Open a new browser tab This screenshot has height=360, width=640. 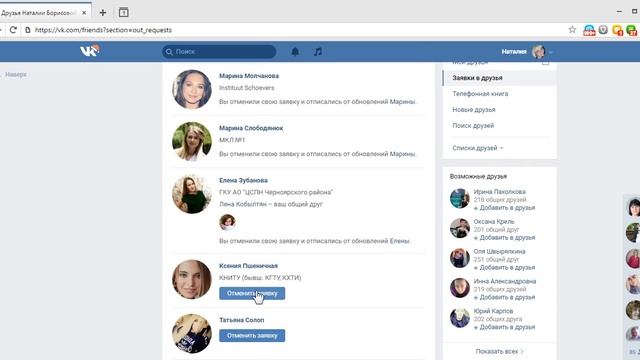click(x=103, y=13)
